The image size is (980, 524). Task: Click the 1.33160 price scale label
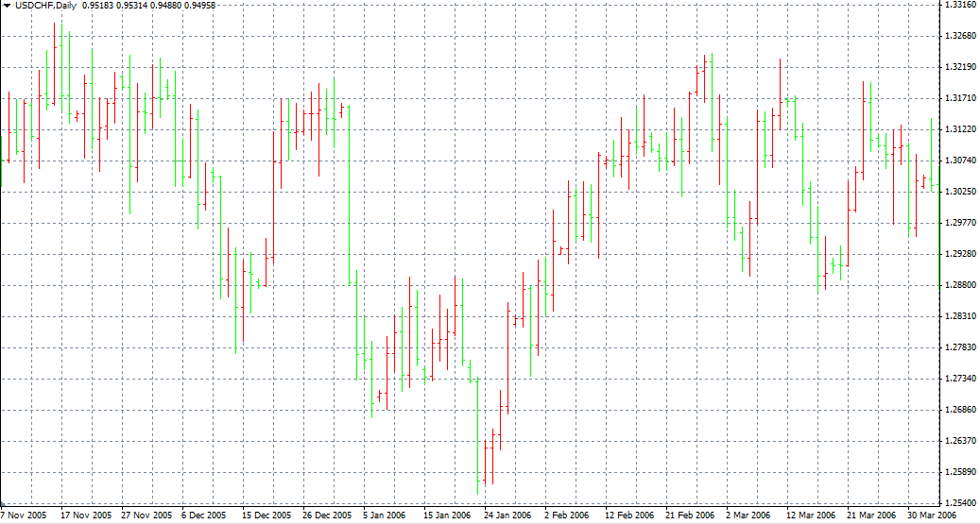[x=960, y=5]
